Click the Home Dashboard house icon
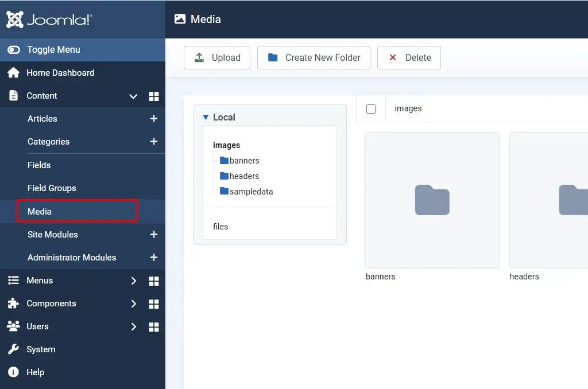 (14, 73)
